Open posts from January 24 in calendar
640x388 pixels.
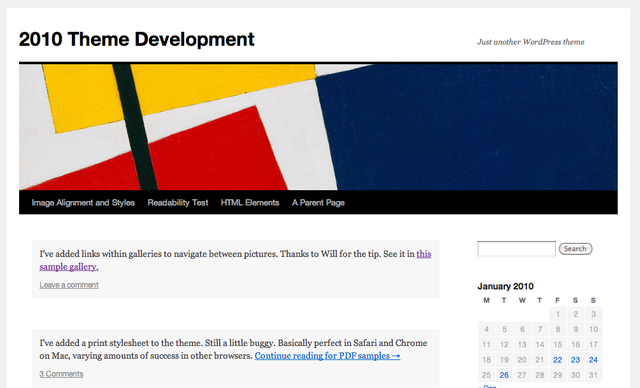click(x=593, y=360)
